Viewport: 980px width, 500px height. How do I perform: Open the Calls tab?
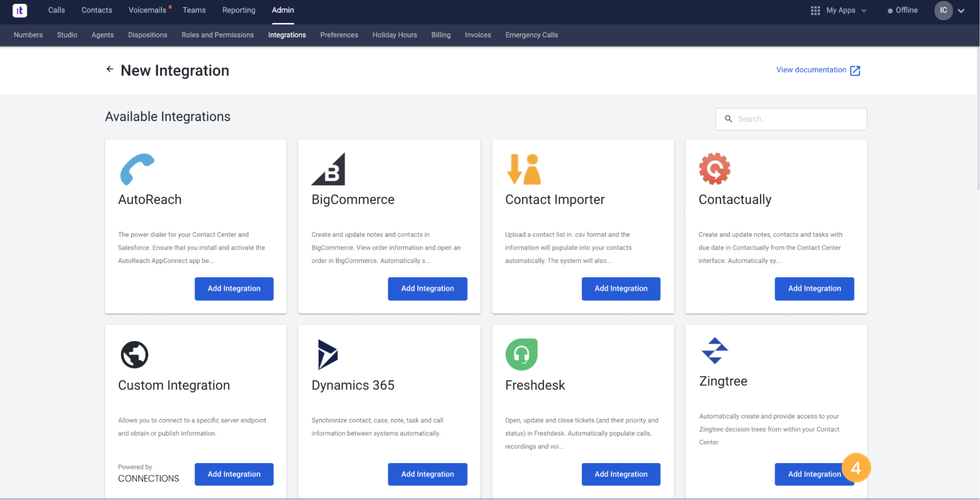56,10
